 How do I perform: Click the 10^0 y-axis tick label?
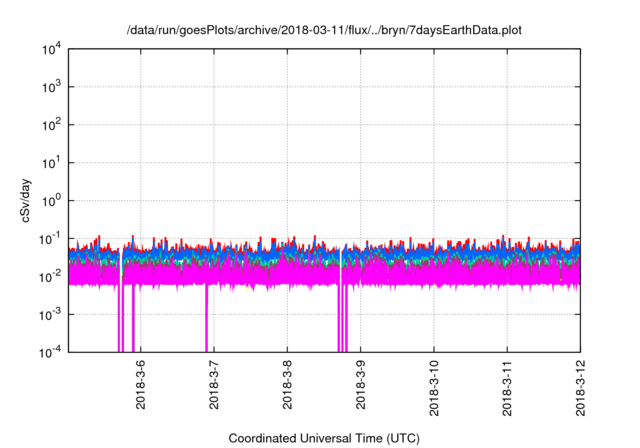52,201
